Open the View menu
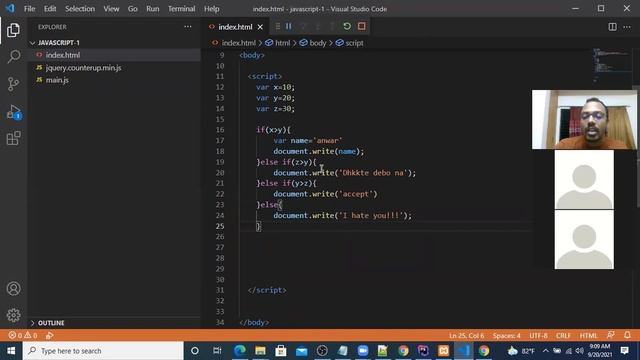Viewport: 640px width, 360px height. (111, 9)
